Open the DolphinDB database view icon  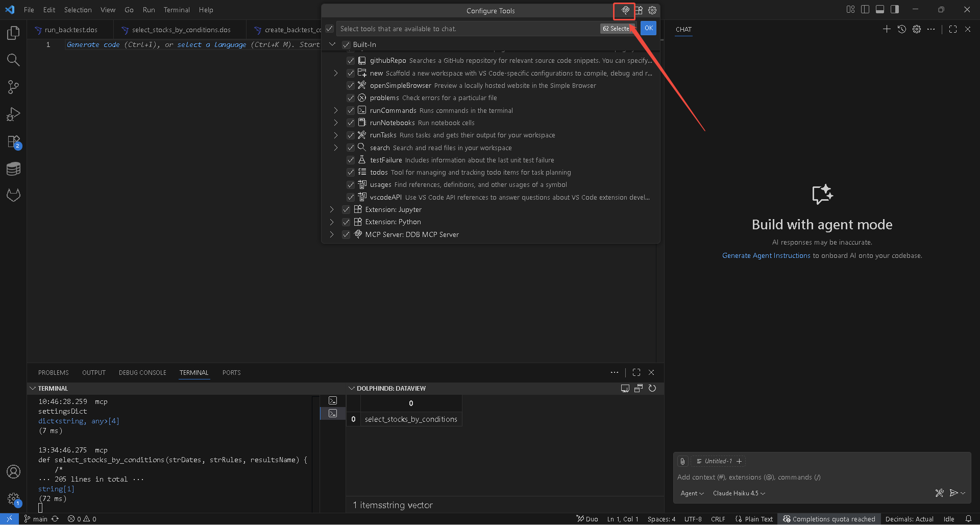click(13, 169)
